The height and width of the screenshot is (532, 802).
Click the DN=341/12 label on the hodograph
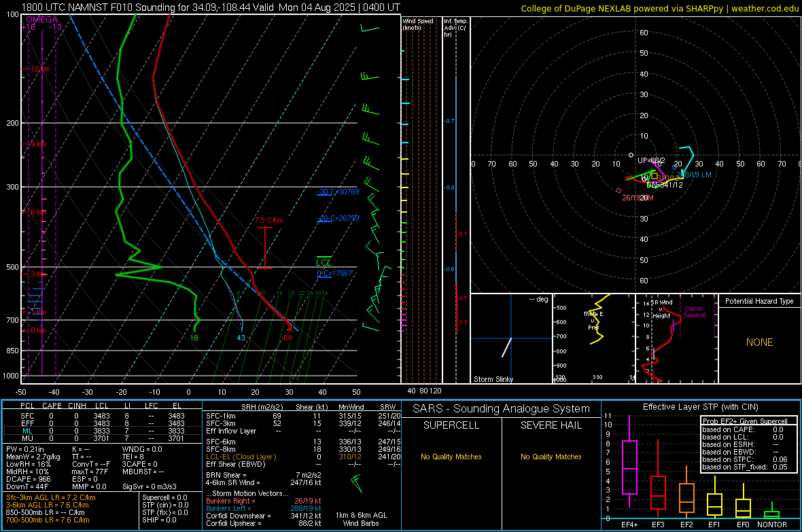(x=665, y=185)
